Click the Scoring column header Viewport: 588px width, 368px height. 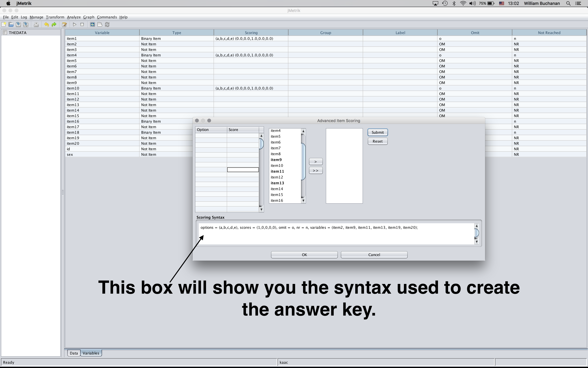[x=251, y=33]
